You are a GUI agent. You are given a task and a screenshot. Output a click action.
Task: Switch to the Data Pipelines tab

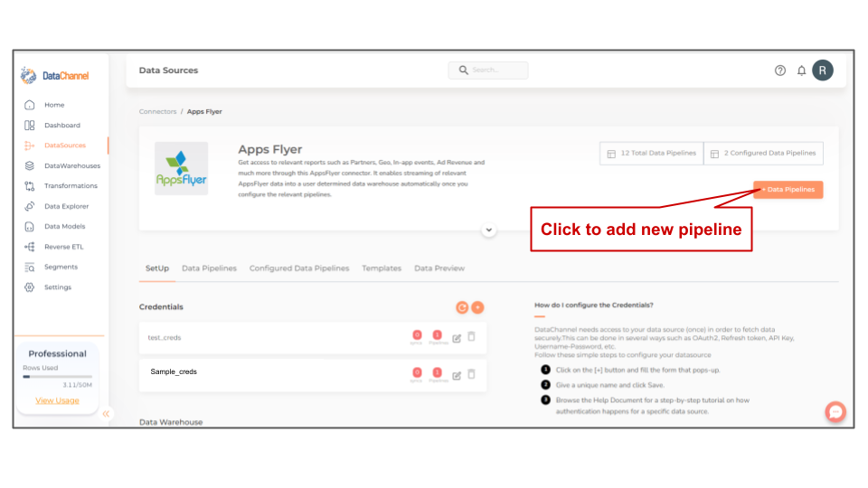click(x=209, y=268)
